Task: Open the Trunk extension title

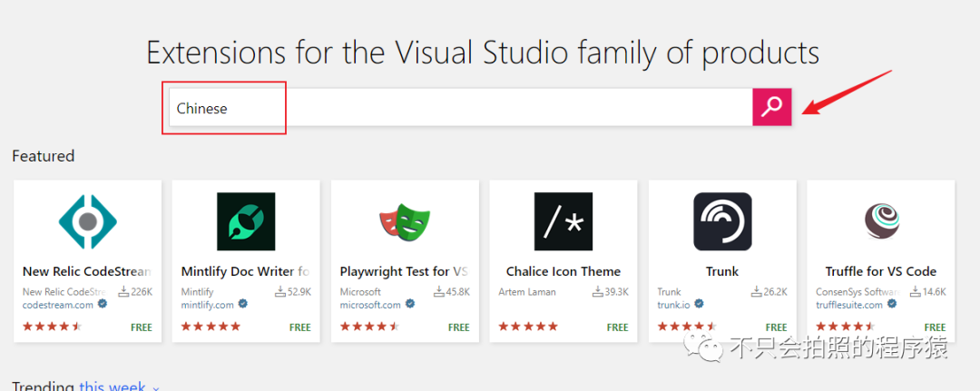Action: click(x=722, y=271)
